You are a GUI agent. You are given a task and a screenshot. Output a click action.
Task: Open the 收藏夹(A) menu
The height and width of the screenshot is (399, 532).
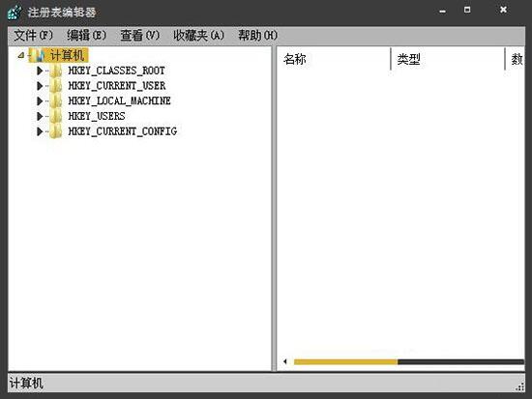pos(199,35)
